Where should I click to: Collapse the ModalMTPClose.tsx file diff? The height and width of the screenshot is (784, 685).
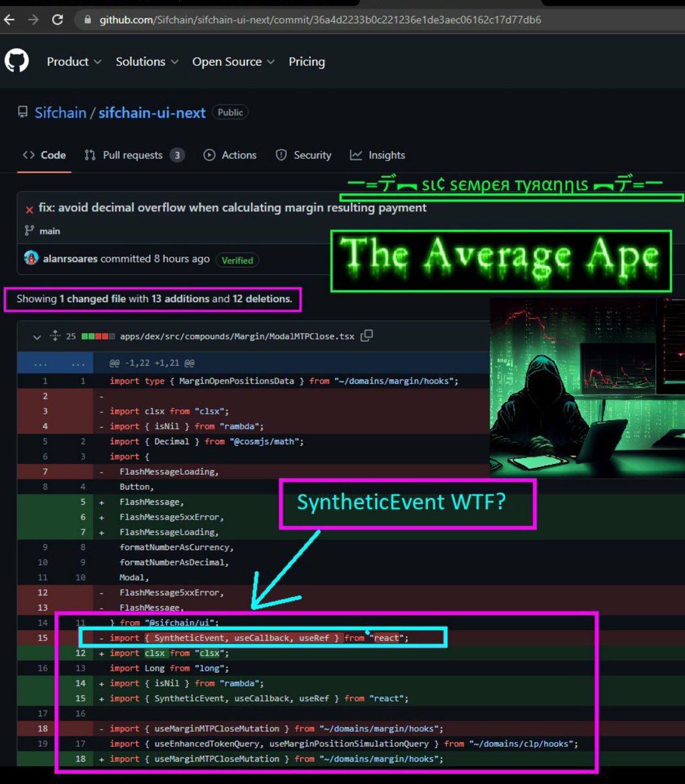click(37, 336)
